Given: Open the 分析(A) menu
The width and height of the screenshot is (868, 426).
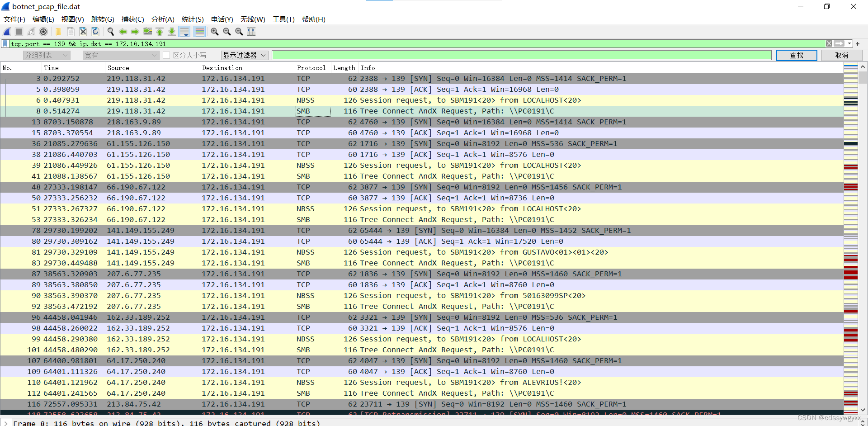Looking at the screenshot, I should 163,19.
